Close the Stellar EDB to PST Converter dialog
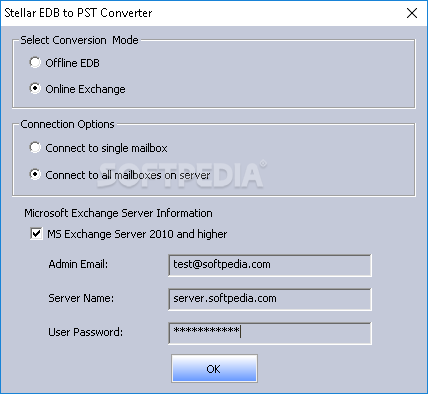 [412, 13]
